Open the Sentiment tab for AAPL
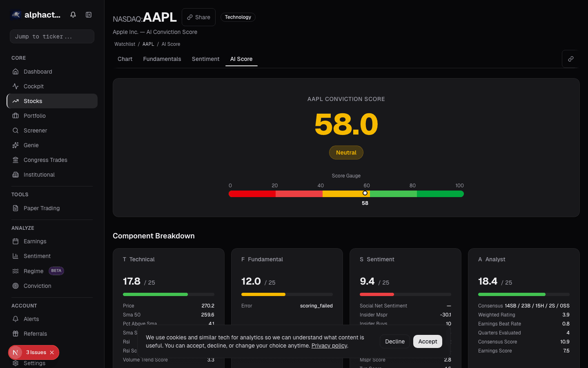 [205, 59]
